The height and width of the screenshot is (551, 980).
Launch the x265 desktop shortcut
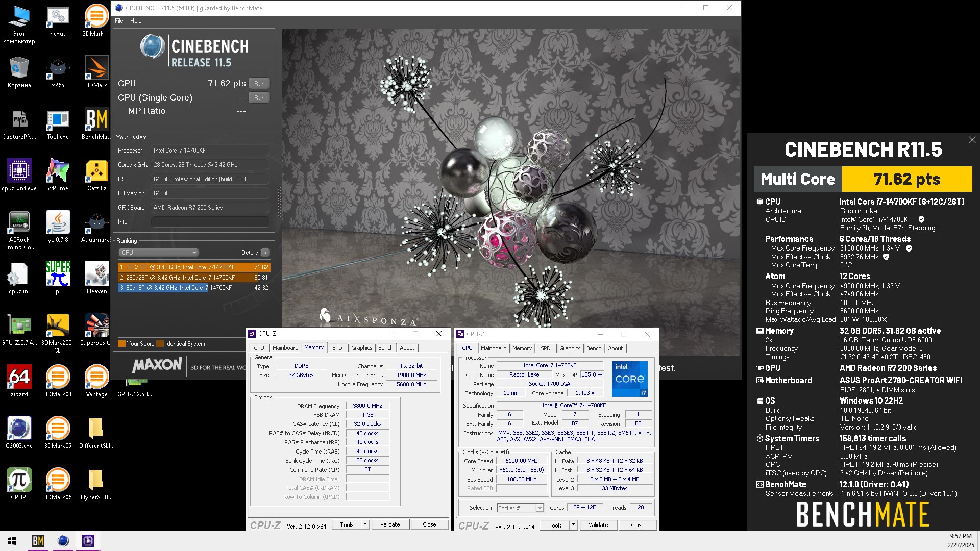[58, 72]
